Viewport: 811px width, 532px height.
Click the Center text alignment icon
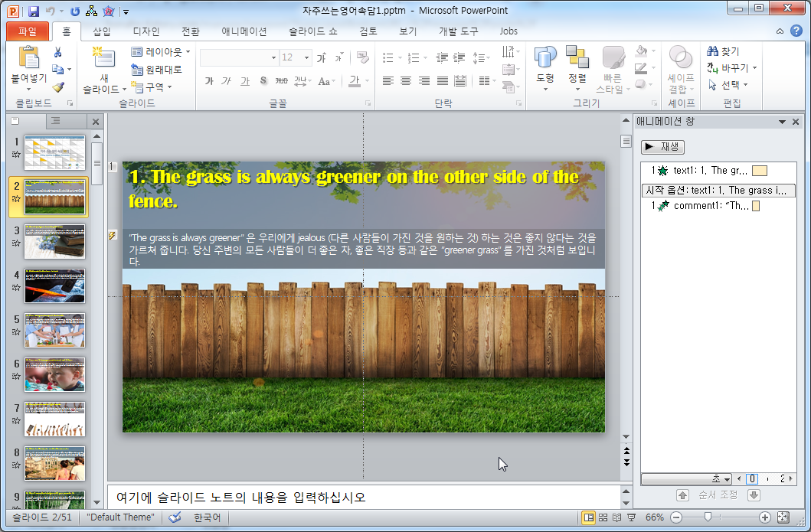pos(406,80)
